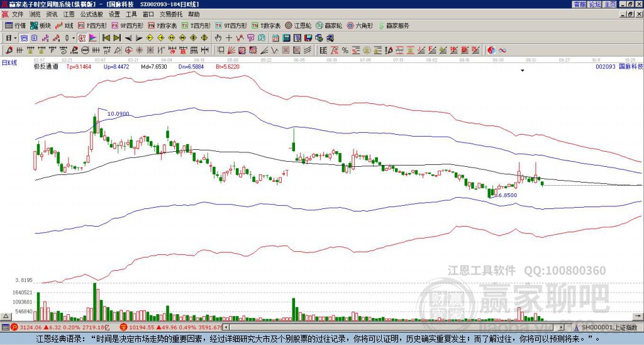Image resolution: width=644 pixels, height=345 pixels.
Task: Click the yin-yang taiji icon
Action: [x=491, y=50]
